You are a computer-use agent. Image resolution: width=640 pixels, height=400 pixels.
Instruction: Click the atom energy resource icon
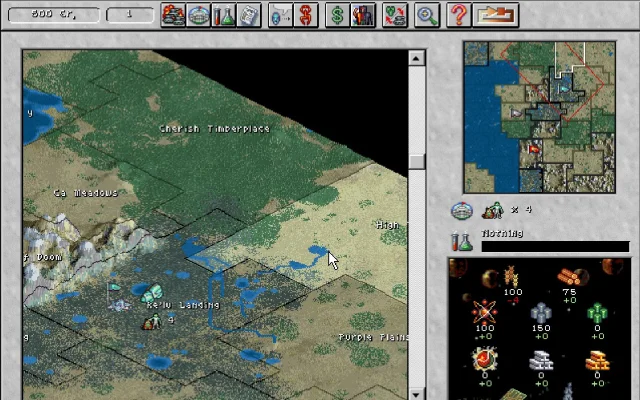(484, 311)
